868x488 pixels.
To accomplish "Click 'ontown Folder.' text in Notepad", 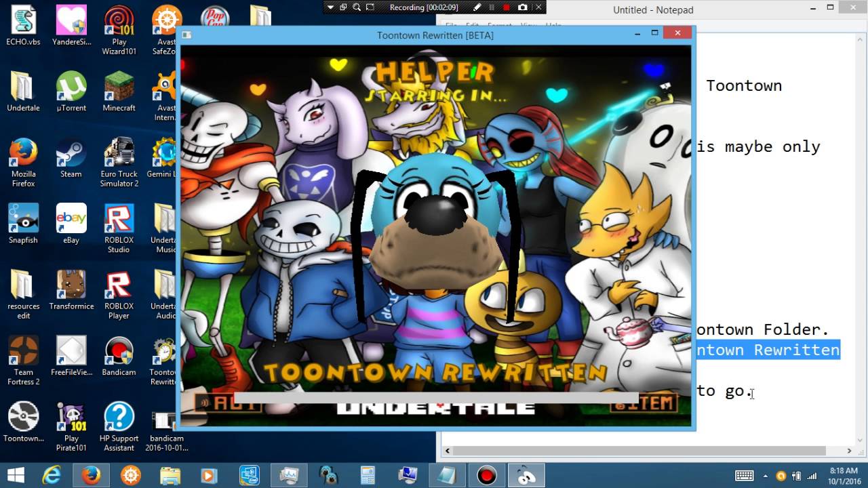I will point(763,329).
